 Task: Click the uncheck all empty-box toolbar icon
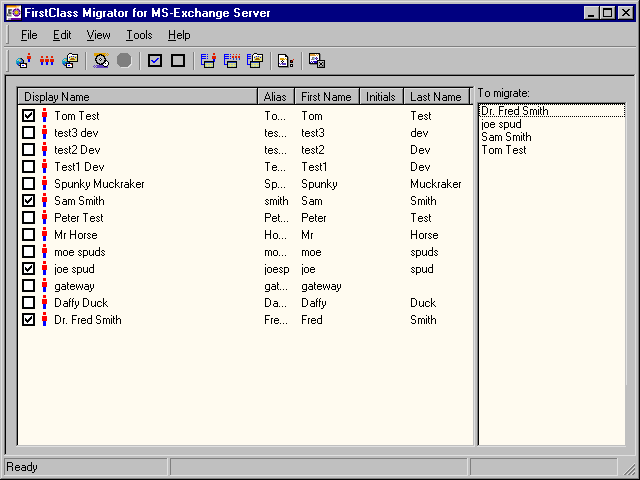(178, 61)
